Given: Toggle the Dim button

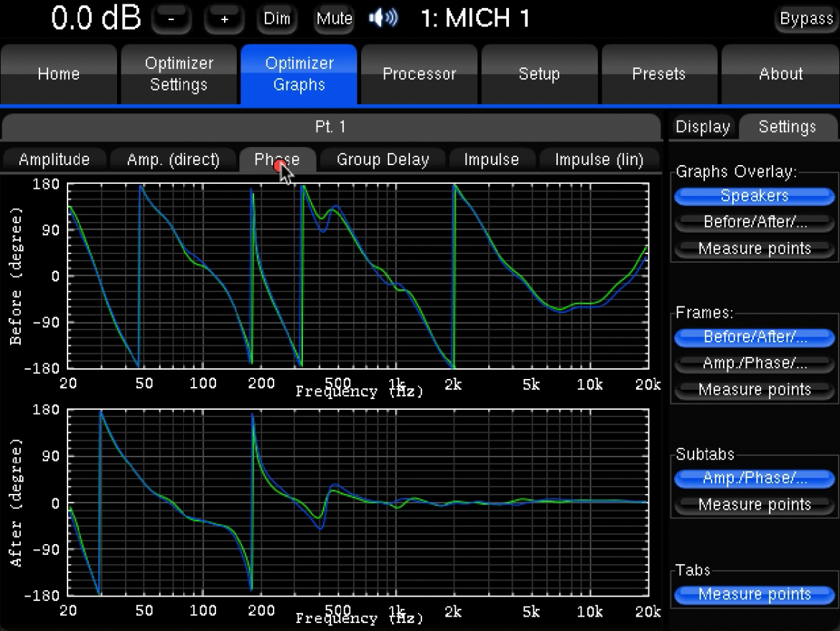Looking at the screenshot, I should pos(277,19).
